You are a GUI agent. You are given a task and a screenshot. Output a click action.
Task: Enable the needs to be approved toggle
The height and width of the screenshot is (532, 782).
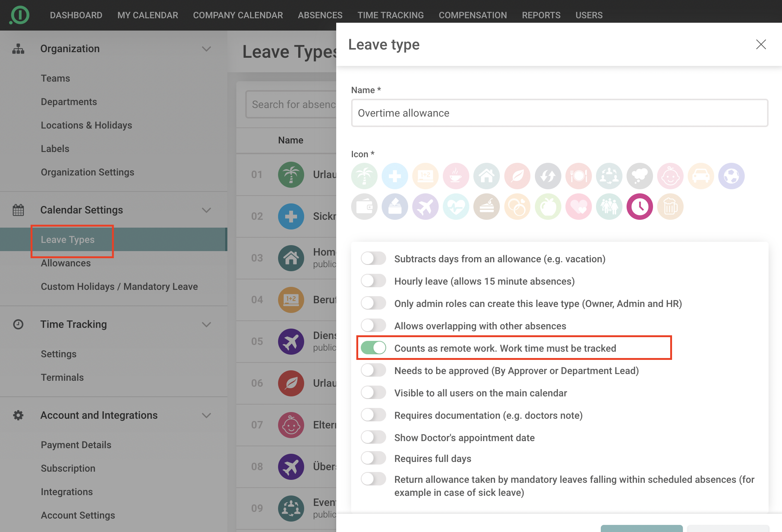point(373,370)
